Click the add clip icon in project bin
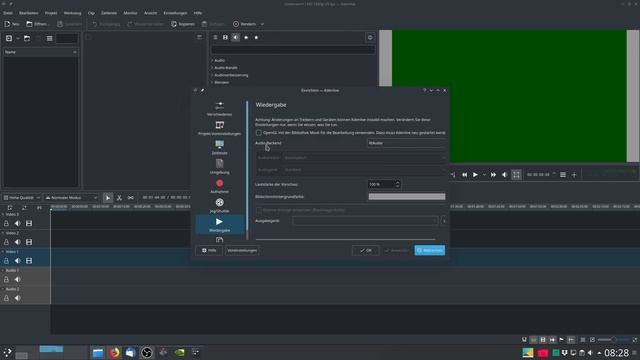The image size is (640, 360). click(x=9, y=38)
